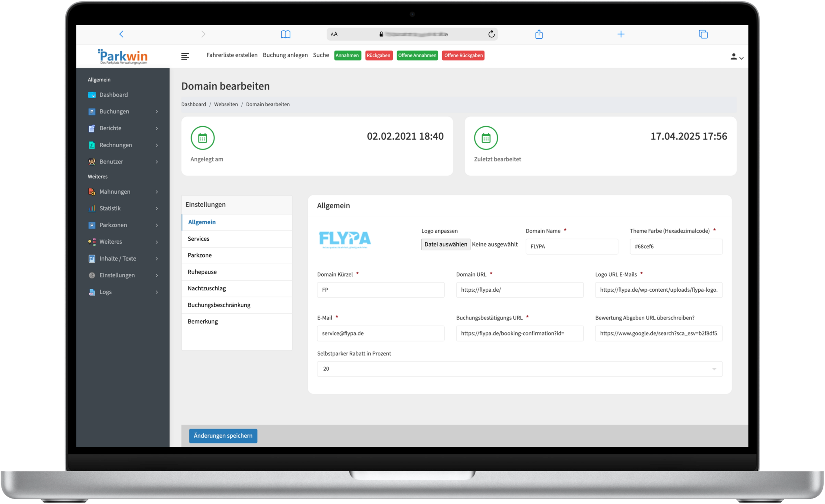Tap the Safari share icon
This screenshot has width=825, height=504.
[539, 34]
